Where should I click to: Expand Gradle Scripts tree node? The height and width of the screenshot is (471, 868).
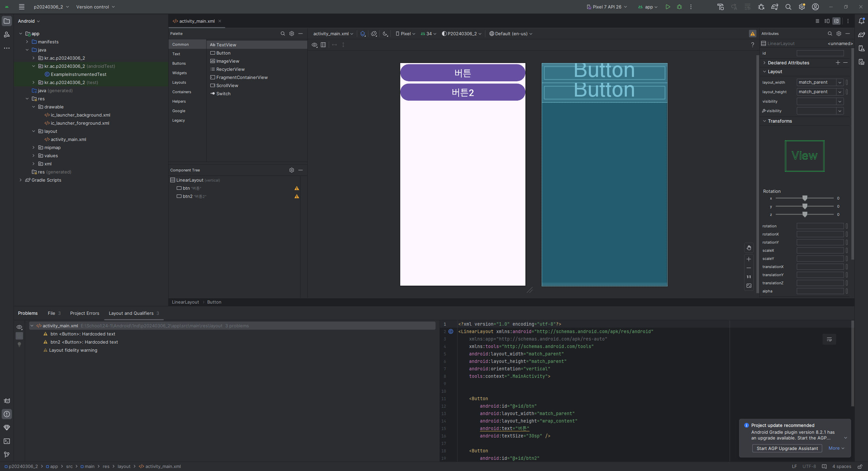pos(21,180)
